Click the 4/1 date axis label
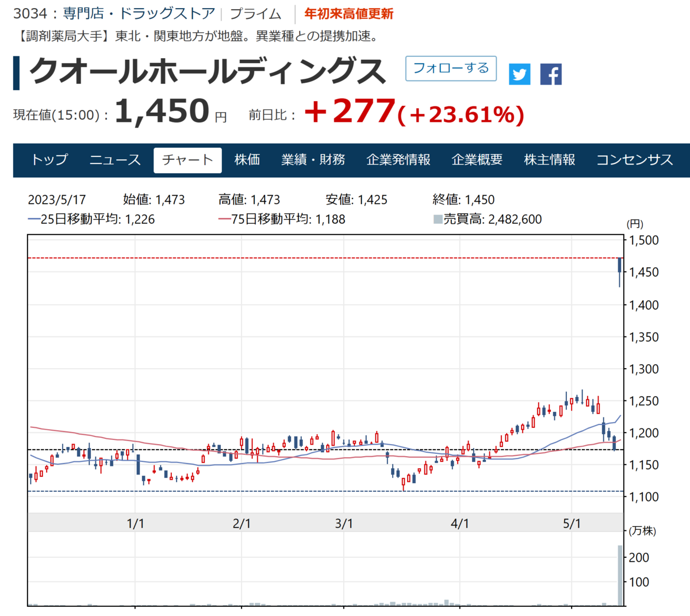 click(x=460, y=523)
